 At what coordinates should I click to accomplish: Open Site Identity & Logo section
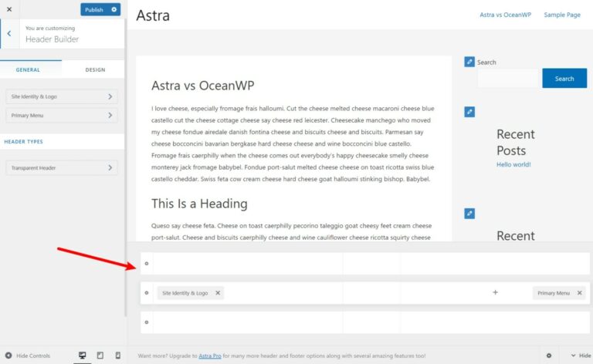click(62, 96)
